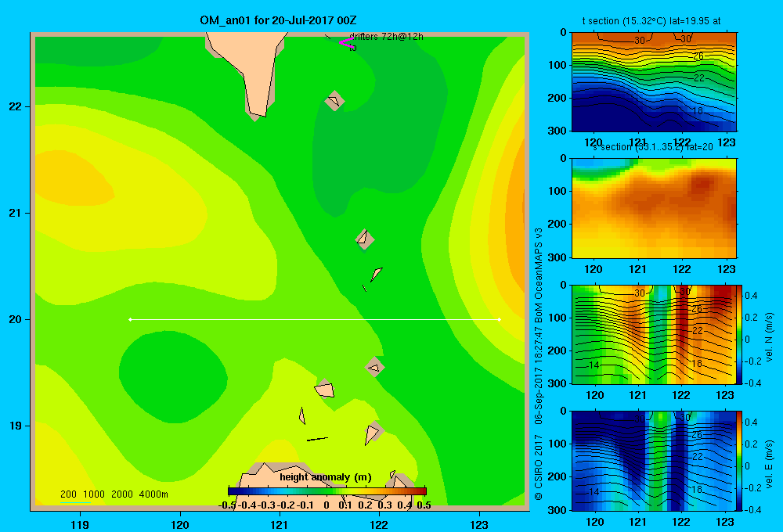The width and height of the screenshot is (783, 532).
Task: Click the "0.5" tick on height anomaly scale
Action: [424, 505]
